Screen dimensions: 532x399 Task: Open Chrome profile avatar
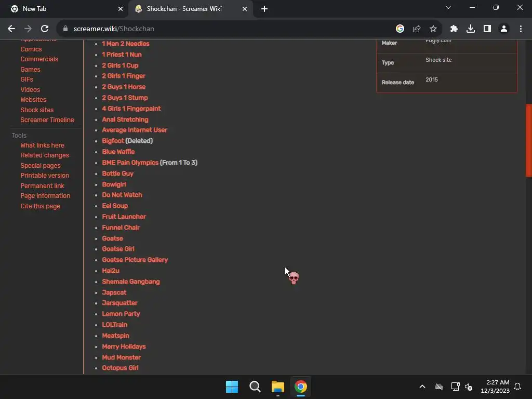tap(504, 29)
